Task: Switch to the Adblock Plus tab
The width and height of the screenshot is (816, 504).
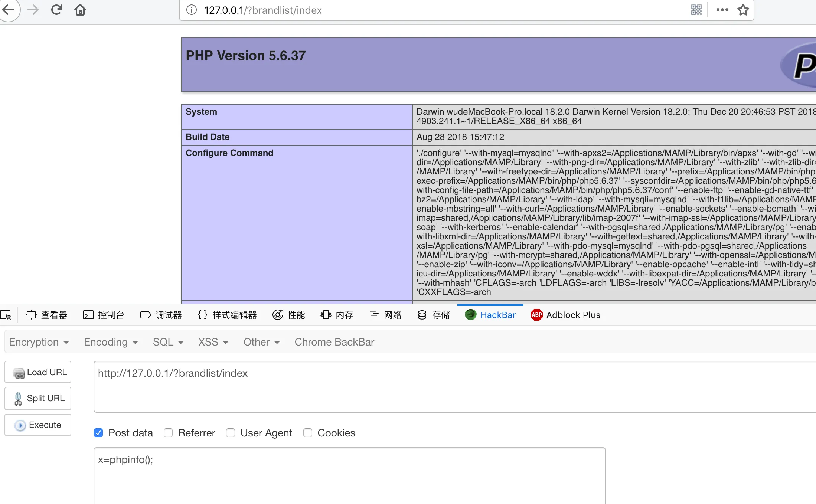Action: click(x=565, y=315)
